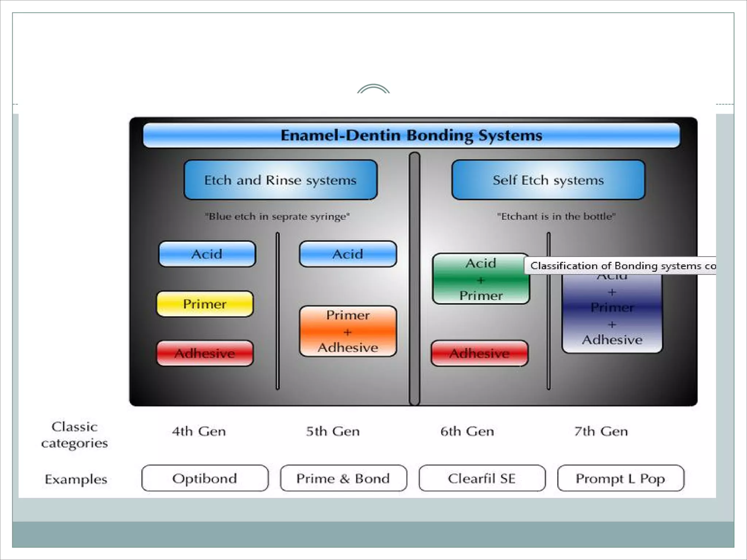Click the Optibond example box
This screenshot has width=747, height=560.
point(205,478)
